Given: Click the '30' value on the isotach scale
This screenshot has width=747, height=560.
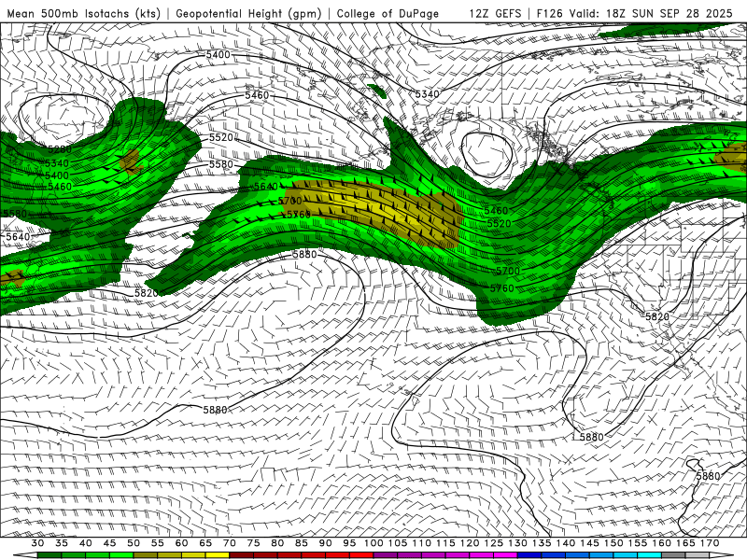Looking at the screenshot, I should 37,543.
